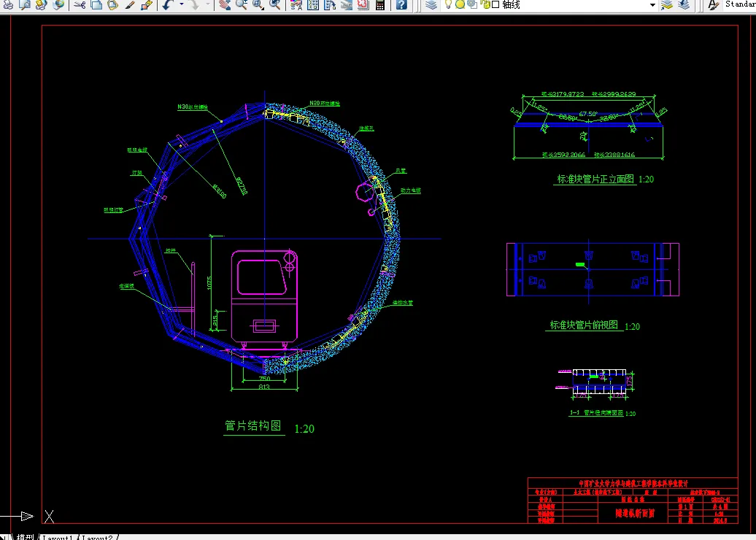
Task: Undo the last action
Action: [167, 5]
